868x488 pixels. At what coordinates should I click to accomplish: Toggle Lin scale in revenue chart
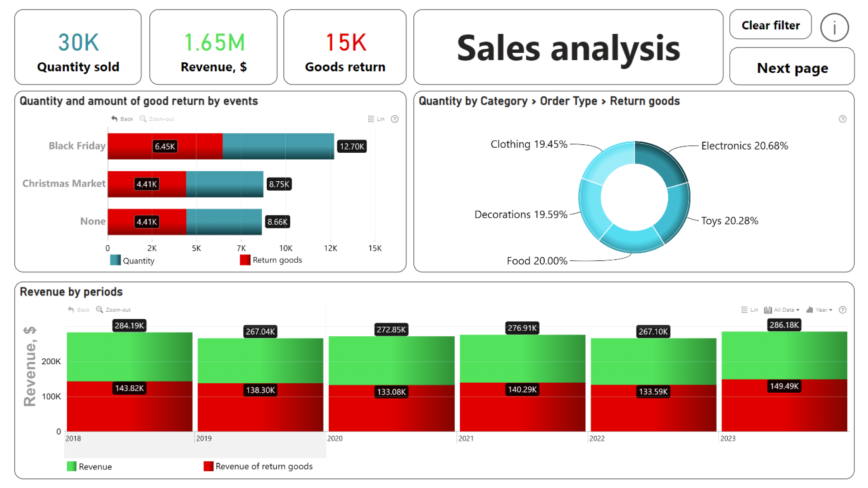click(x=750, y=310)
